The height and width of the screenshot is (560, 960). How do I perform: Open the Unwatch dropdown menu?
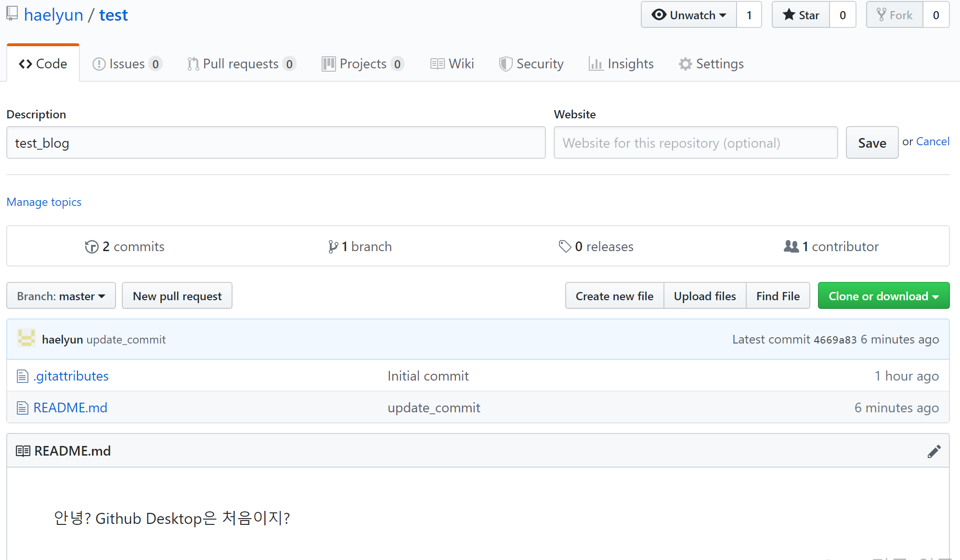tap(689, 15)
